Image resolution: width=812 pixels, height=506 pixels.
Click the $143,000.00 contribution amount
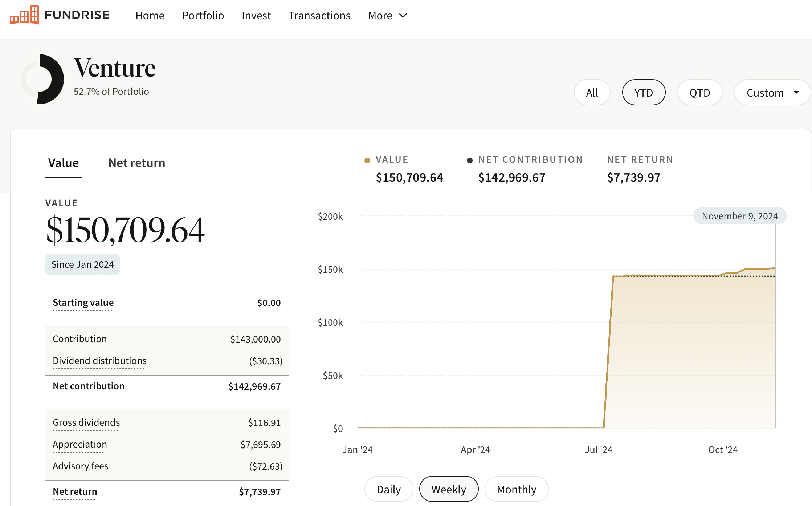[256, 339]
